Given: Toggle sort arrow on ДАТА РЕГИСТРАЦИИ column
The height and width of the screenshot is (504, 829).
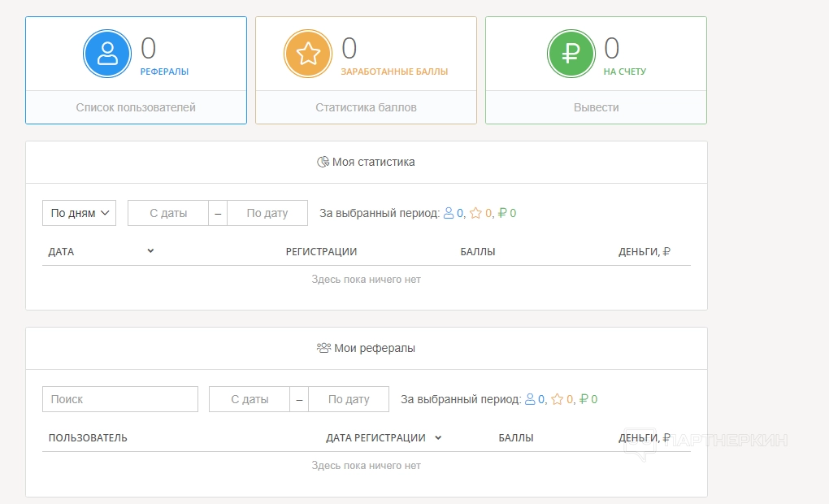Looking at the screenshot, I should [438, 437].
